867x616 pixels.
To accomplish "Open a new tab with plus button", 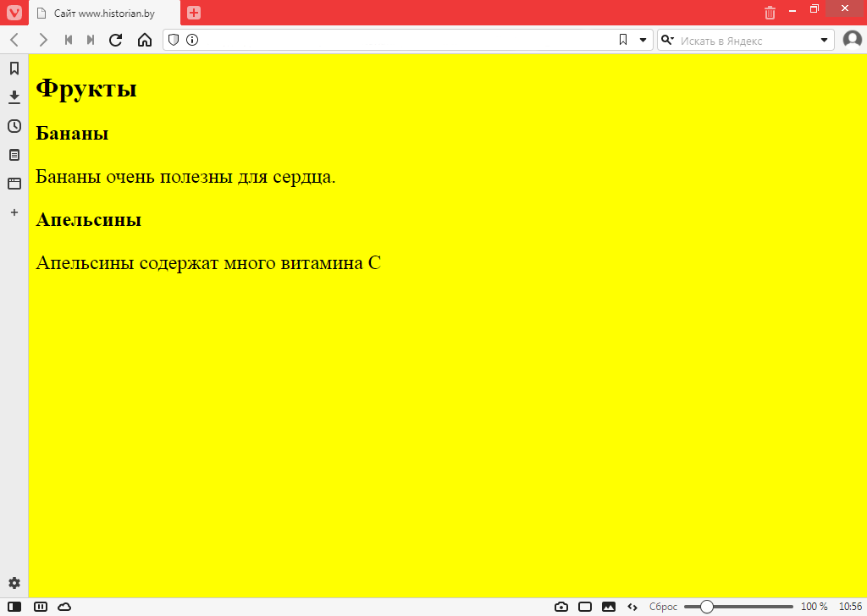I will (194, 13).
